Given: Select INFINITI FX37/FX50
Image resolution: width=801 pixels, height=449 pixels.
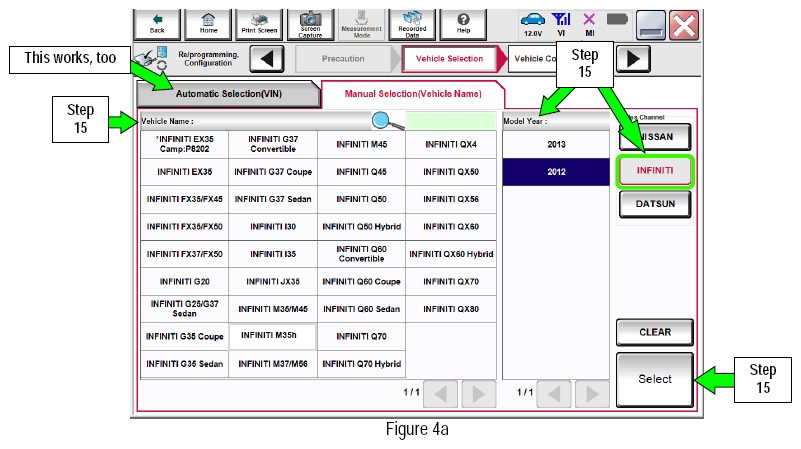Looking at the screenshot, I should click(184, 254).
